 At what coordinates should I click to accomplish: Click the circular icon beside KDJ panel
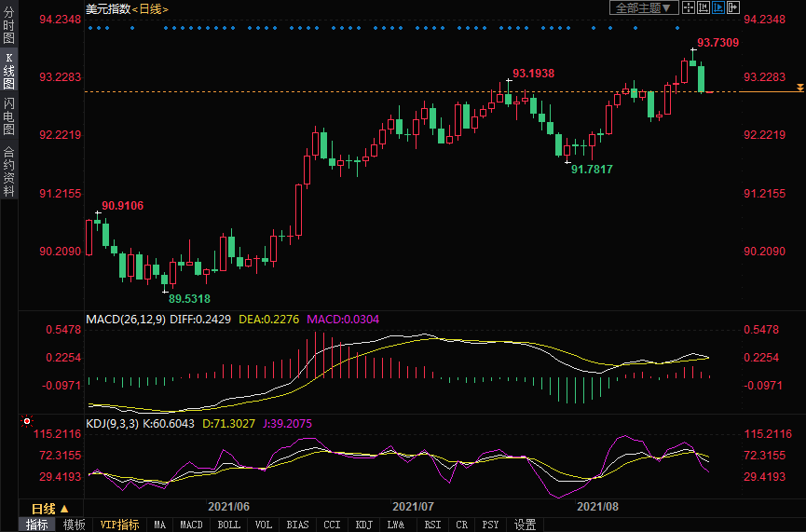point(26,421)
